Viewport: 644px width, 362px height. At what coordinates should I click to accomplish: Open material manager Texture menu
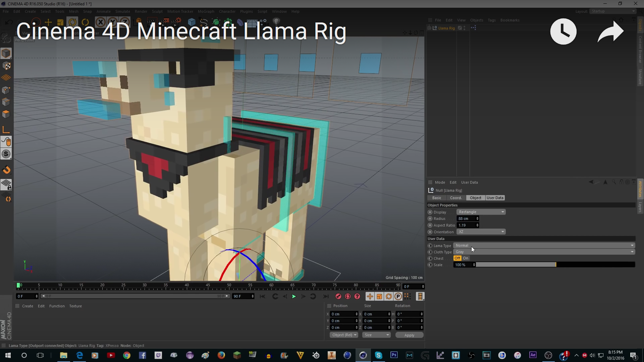75,306
